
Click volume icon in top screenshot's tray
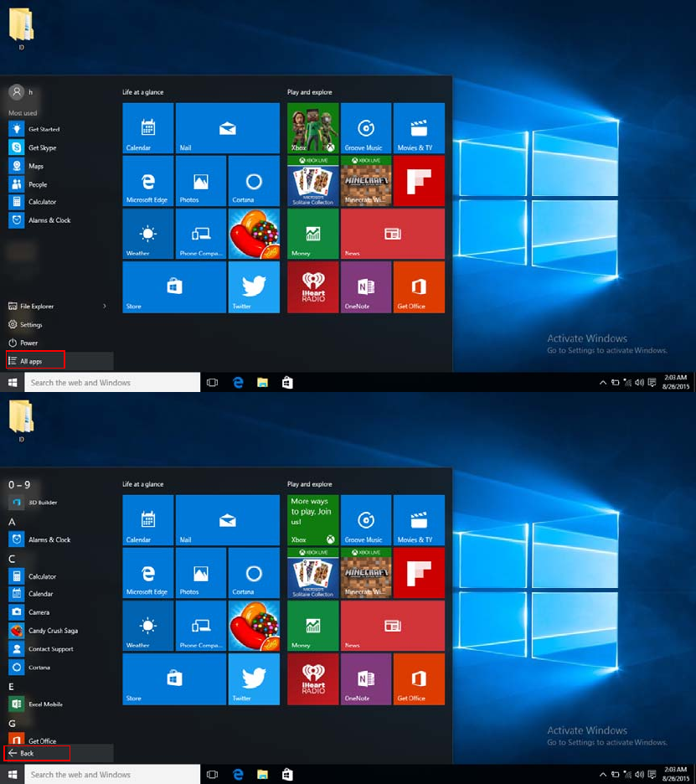pos(640,383)
